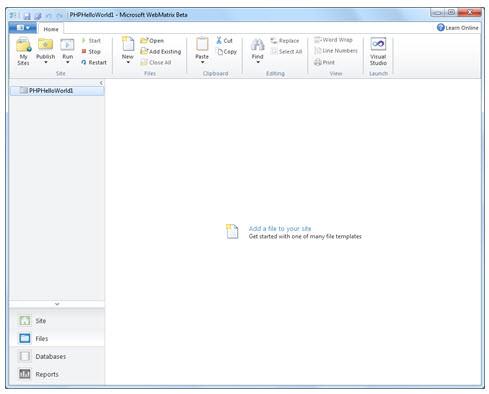Start the site with Start button

point(91,41)
